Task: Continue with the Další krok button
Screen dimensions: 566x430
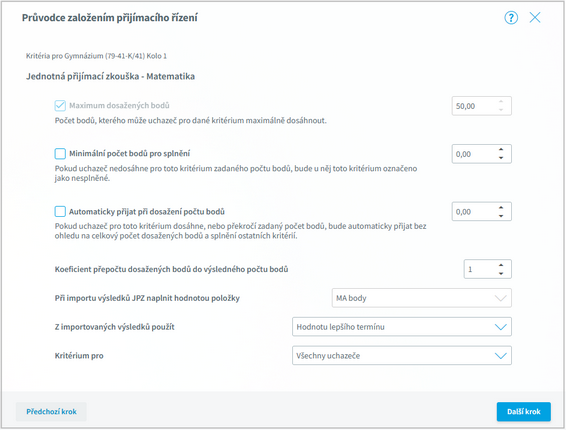Action: pyautogui.click(x=523, y=412)
